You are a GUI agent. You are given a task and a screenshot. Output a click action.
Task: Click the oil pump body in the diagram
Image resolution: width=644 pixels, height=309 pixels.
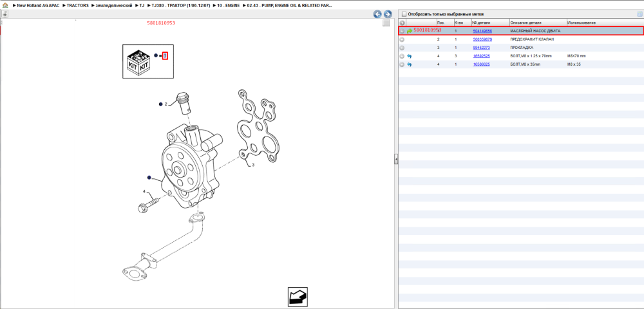tap(191, 166)
